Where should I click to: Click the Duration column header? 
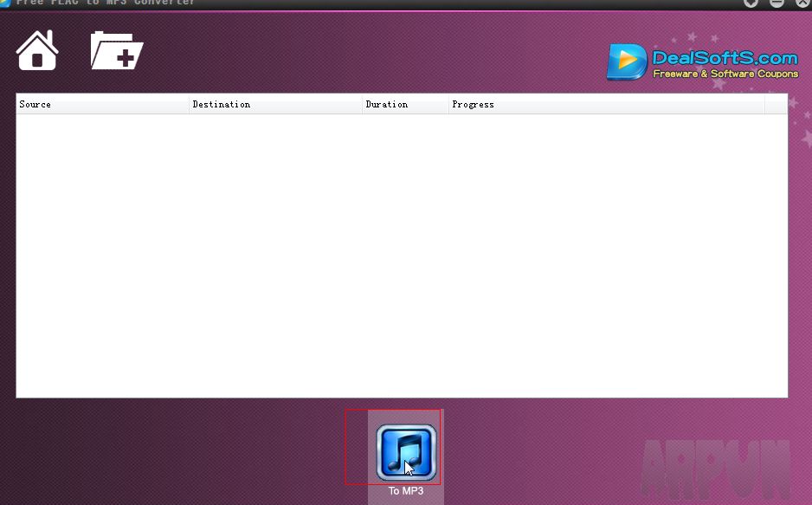coord(405,104)
